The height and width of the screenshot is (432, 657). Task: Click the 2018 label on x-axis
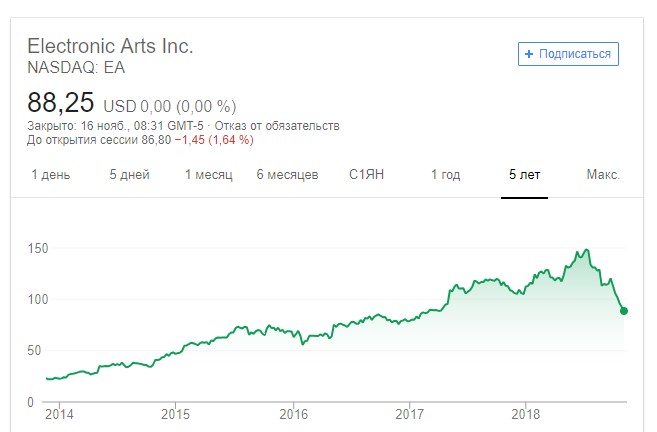526,412
